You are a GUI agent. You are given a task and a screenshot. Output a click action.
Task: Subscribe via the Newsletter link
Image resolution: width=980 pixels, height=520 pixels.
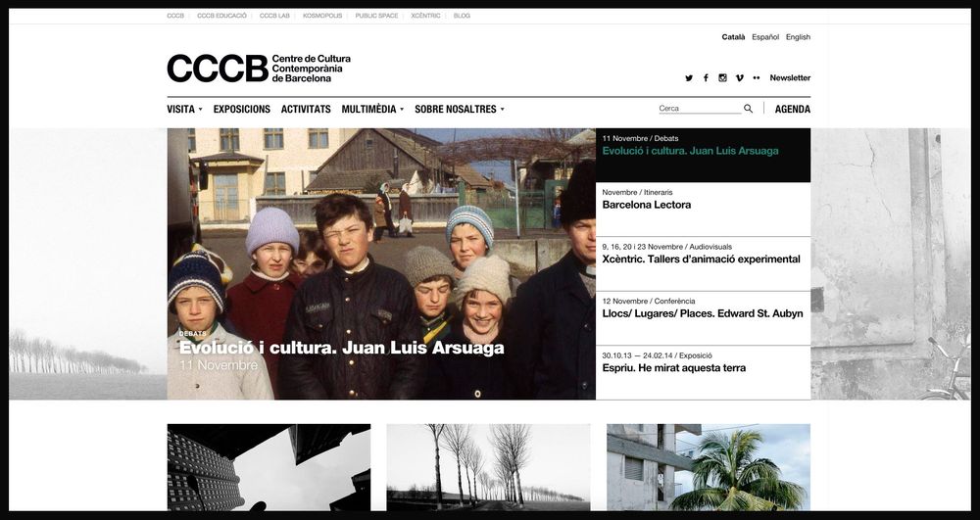point(790,78)
